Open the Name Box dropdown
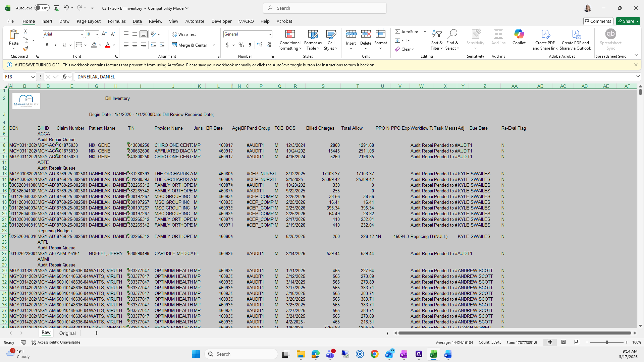 [33, 77]
